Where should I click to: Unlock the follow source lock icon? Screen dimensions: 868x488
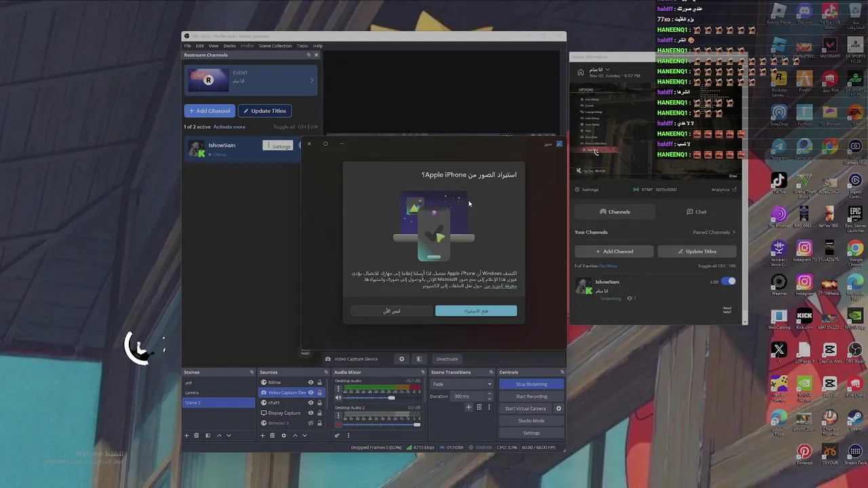tap(319, 382)
